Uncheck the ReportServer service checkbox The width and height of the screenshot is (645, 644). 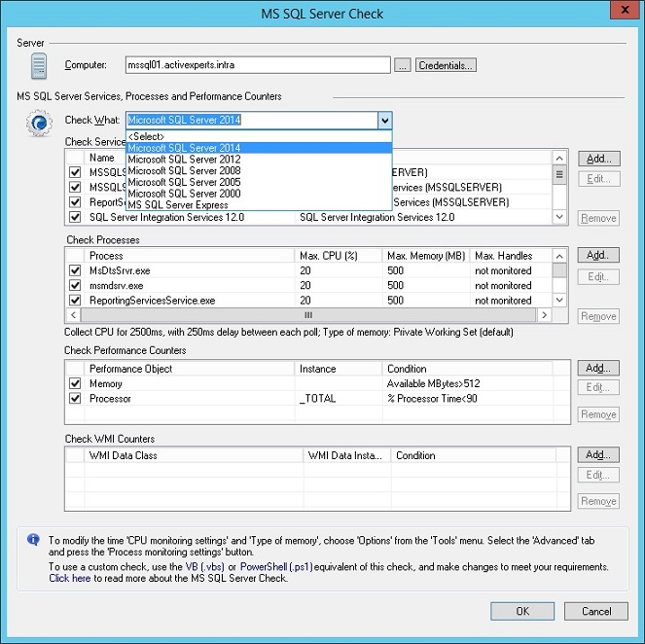(x=75, y=202)
